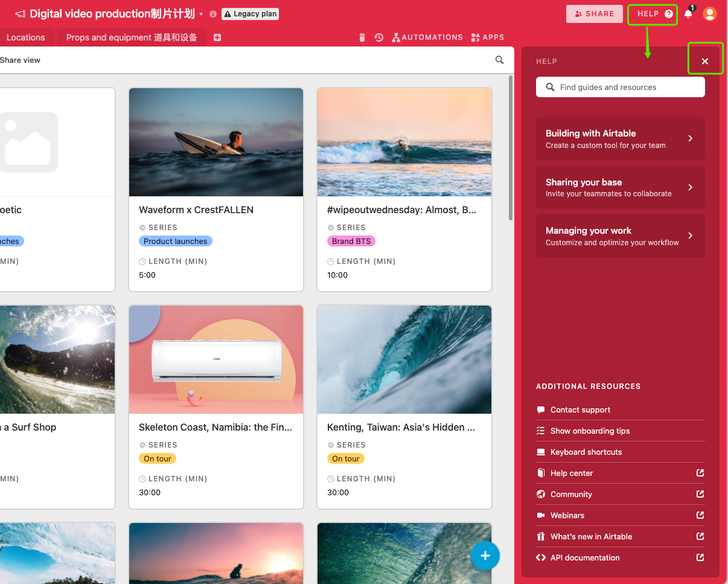This screenshot has height=584, width=728.
Task: Click 30:00 length on Kenting card
Action: (x=338, y=492)
